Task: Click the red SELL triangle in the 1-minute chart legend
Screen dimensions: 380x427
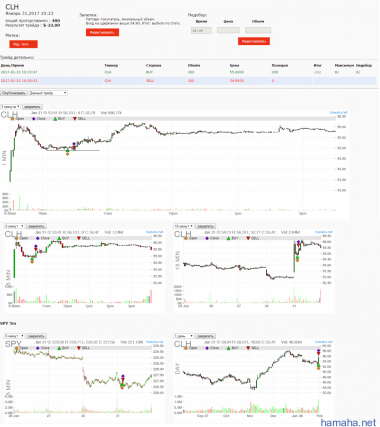Action: pyautogui.click(x=74, y=119)
